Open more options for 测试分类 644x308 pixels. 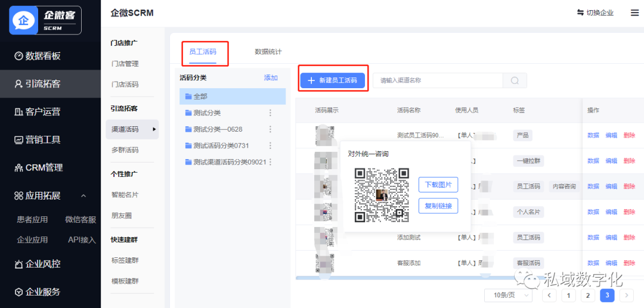270,113
